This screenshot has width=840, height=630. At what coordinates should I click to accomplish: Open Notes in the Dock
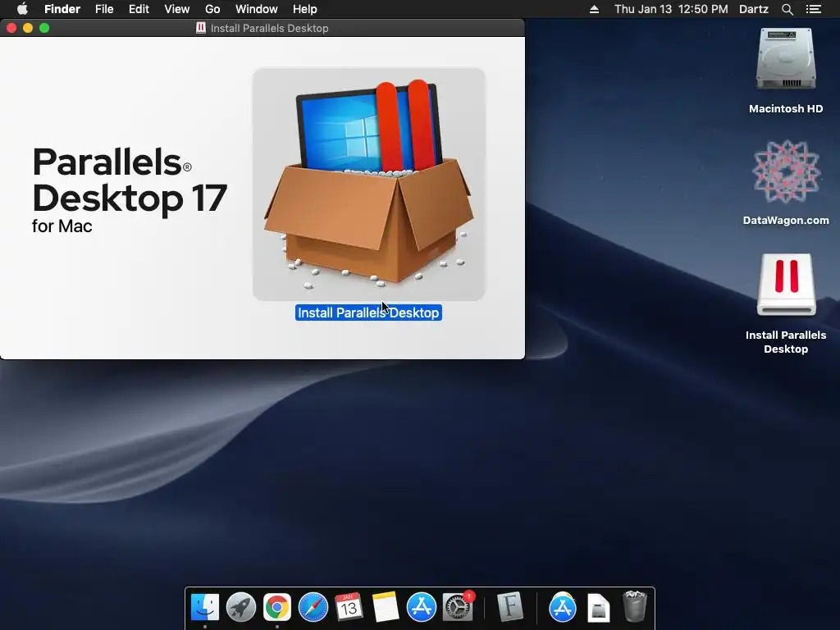point(386,607)
